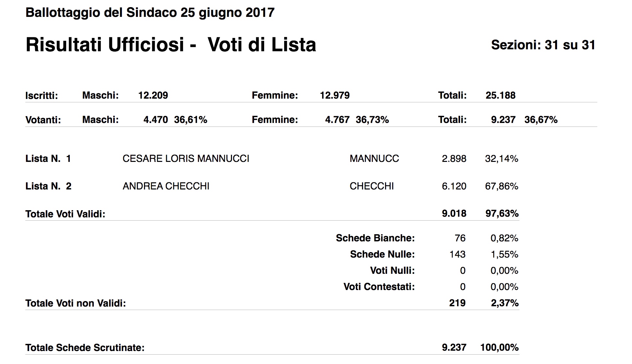Click the Totale Voti Validi label
The width and height of the screenshot is (632, 364).
(x=66, y=214)
